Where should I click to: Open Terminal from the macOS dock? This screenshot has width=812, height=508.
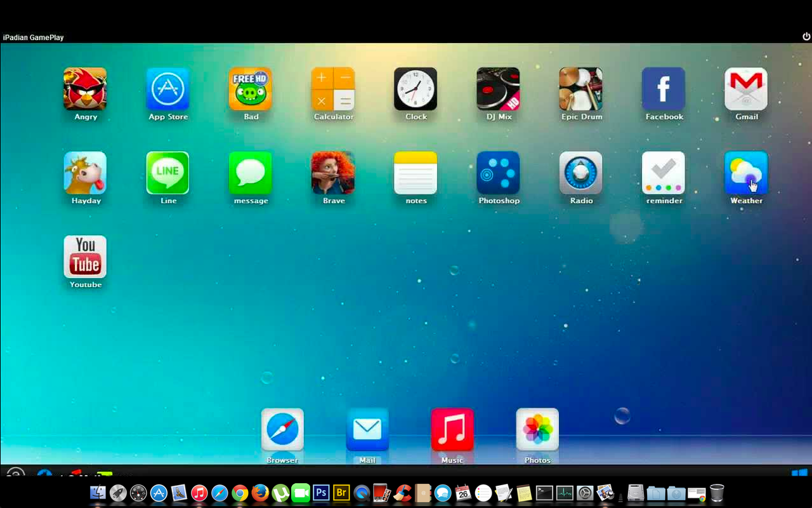[x=544, y=493]
